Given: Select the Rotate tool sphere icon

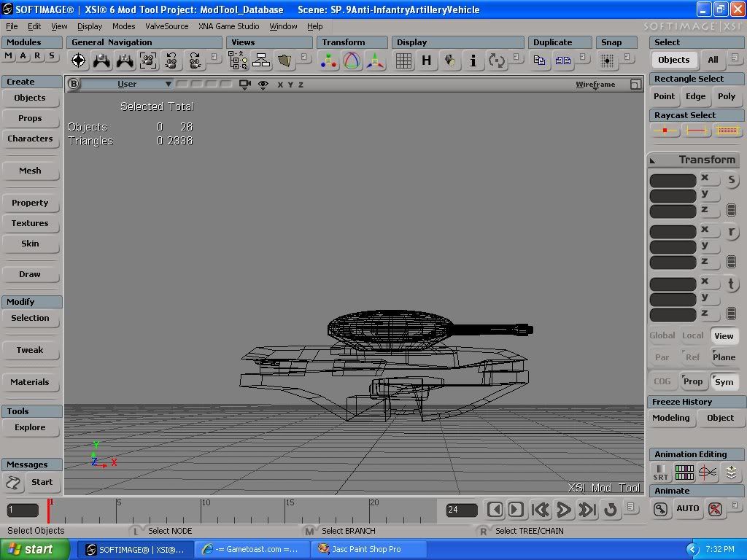Looking at the screenshot, I should pyautogui.click(x=352, y=61).
